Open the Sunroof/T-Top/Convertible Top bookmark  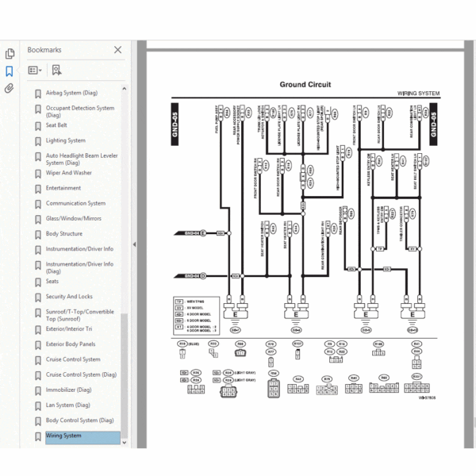[x=80, y=315]
